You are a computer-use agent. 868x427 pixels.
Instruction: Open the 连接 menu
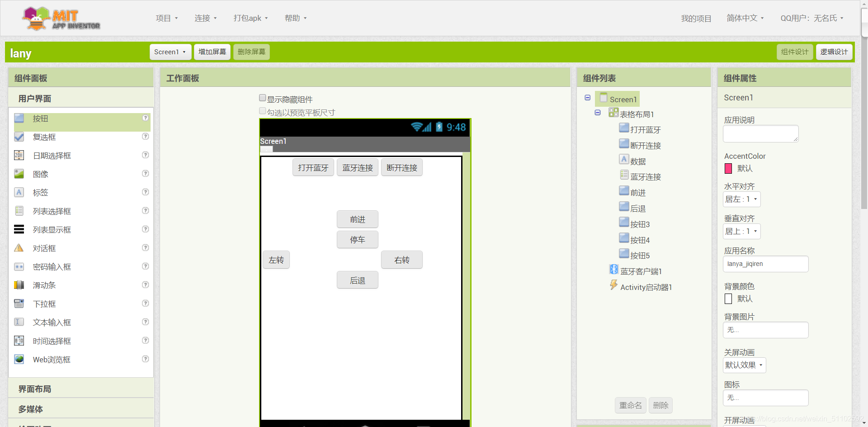(x=206, y=18)
